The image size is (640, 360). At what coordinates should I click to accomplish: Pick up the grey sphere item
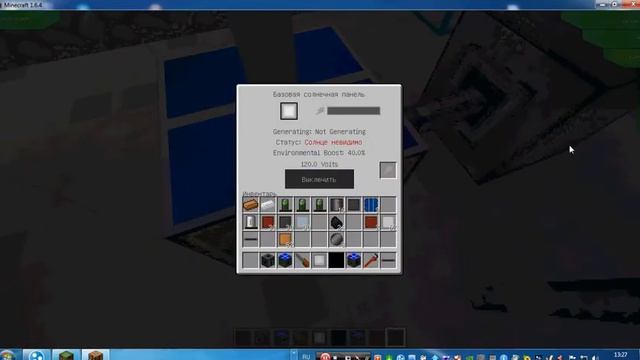(336, 239)
